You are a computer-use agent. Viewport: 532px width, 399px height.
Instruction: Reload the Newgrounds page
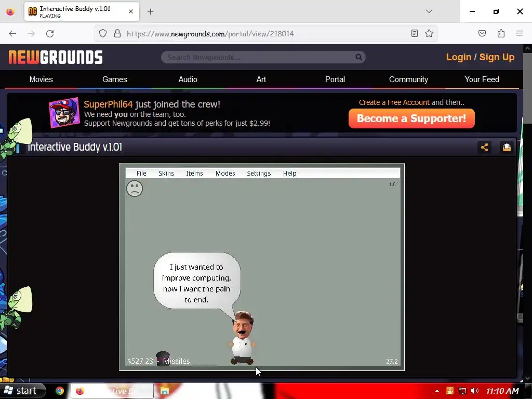click(50, 34)
